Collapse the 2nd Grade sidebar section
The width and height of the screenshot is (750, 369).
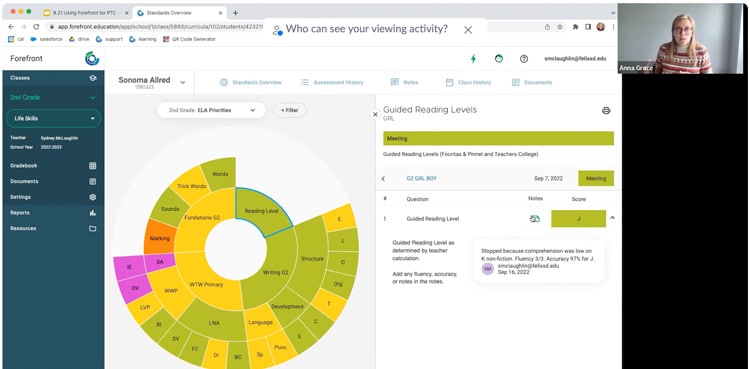coord(93,98)
